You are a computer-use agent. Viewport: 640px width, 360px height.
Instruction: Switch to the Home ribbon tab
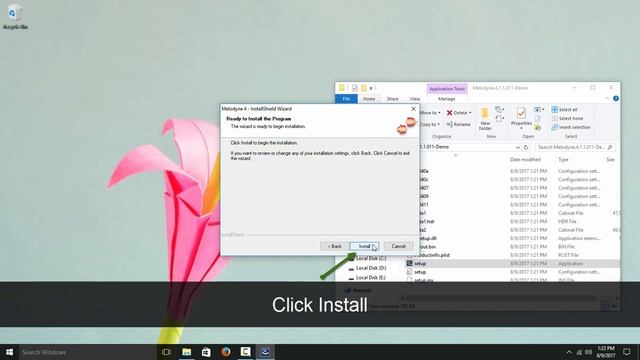tap(369, 99)
